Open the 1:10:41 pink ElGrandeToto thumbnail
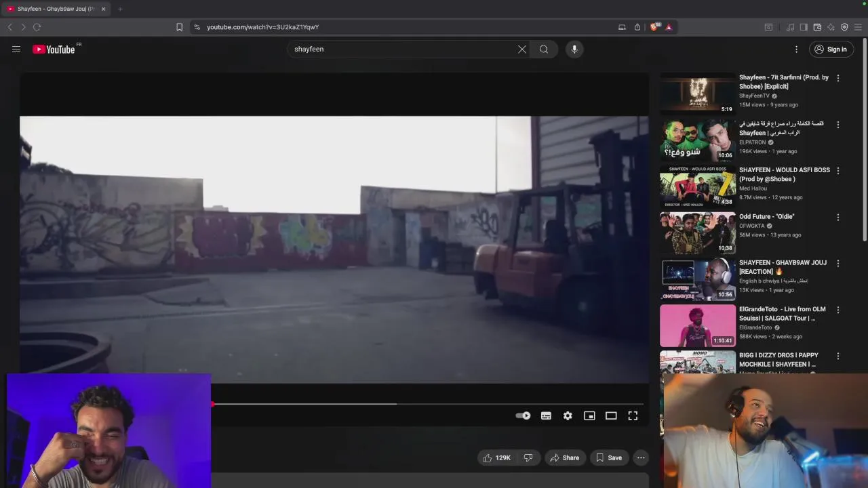The width and height of the screenshot is (868, 488). coord(698,325)
